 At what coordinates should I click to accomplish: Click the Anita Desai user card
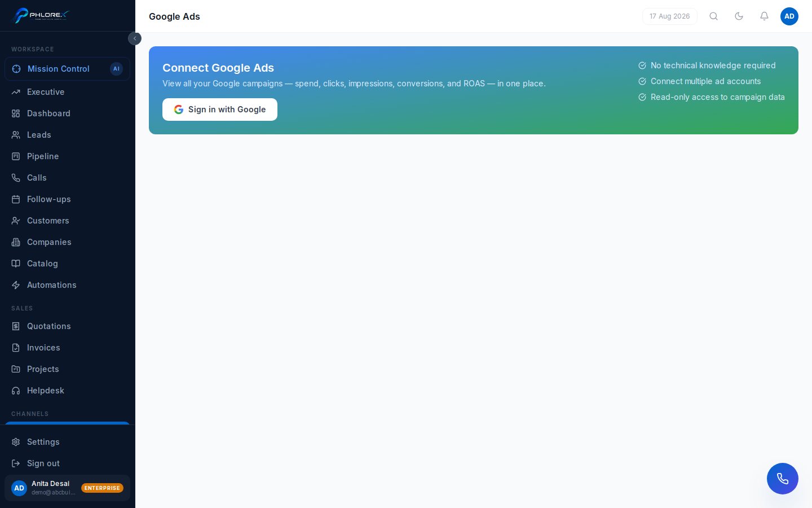point(67,488)
